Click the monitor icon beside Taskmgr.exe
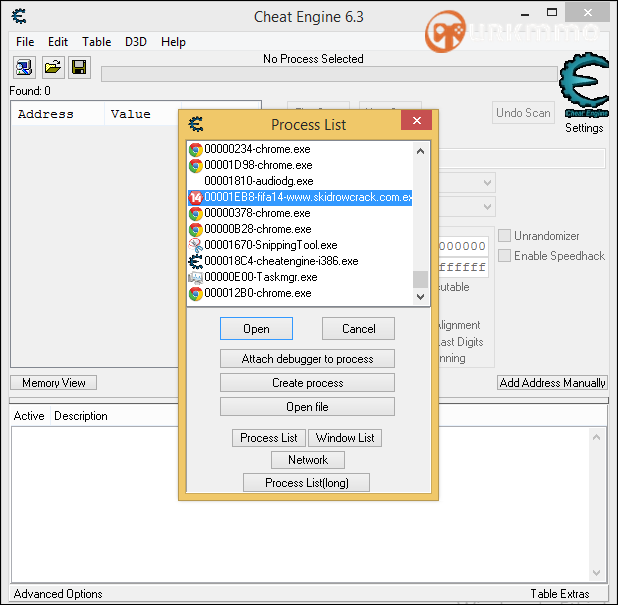 tap(195, 277)
